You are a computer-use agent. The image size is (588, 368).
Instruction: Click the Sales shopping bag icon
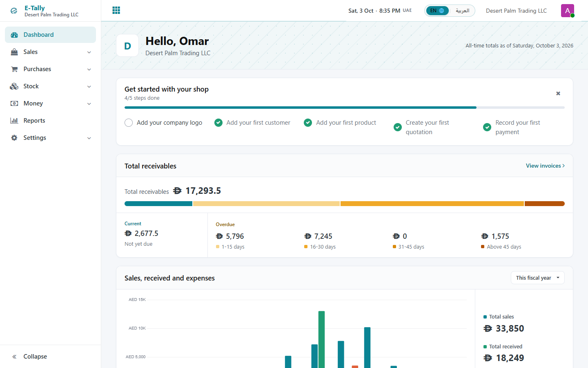(14, 52)
